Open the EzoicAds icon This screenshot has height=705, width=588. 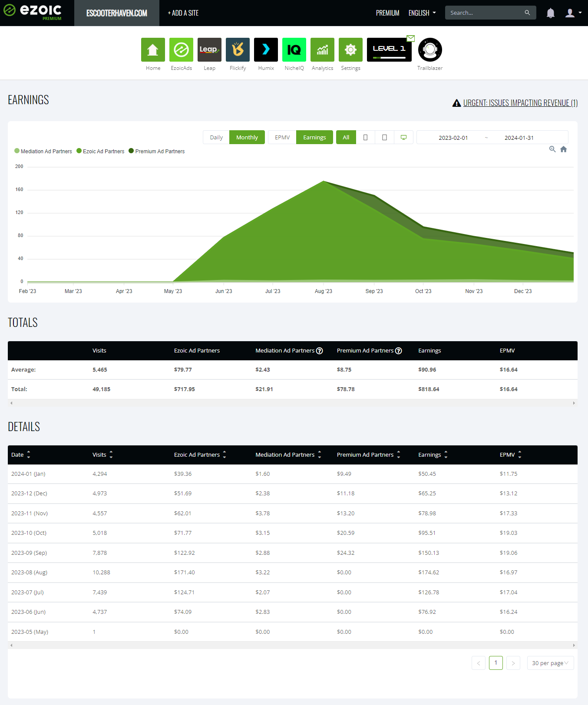(x=181, y=49)
